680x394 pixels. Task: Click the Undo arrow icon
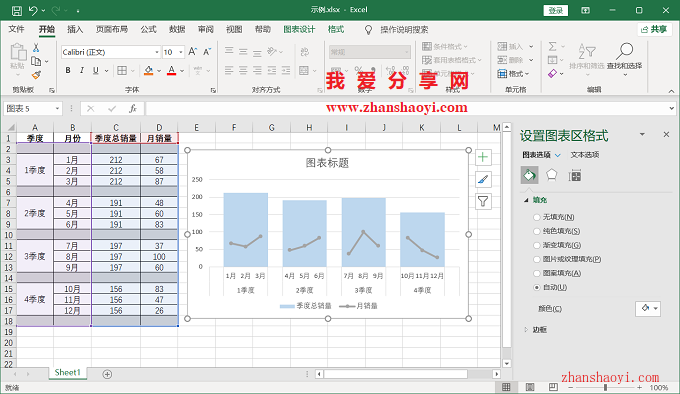click(33, 10)
